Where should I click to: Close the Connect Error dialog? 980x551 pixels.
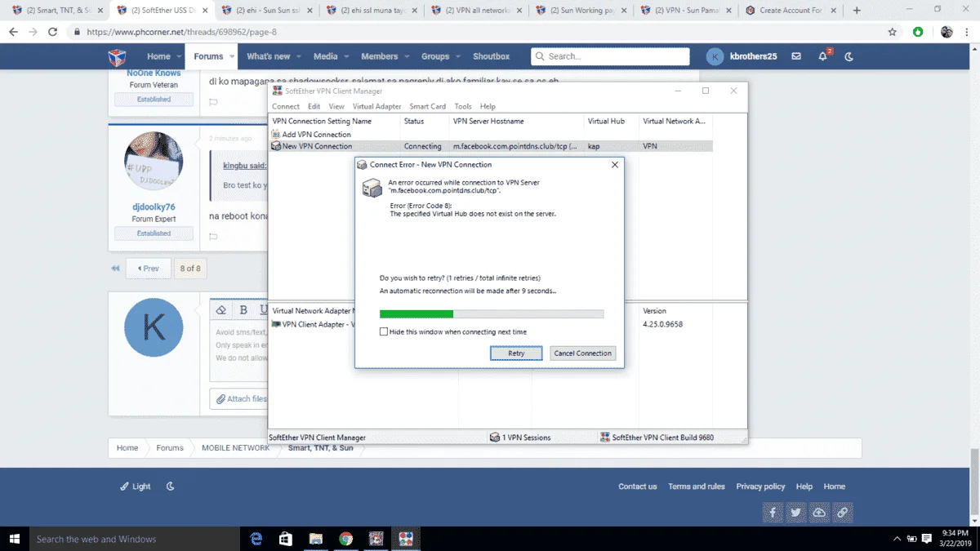615,165
